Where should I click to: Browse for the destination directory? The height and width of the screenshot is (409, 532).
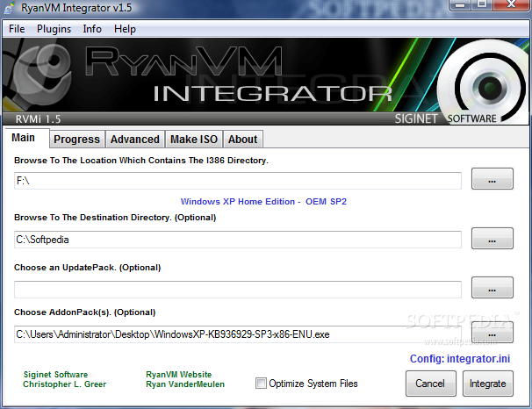pos(492,239)
